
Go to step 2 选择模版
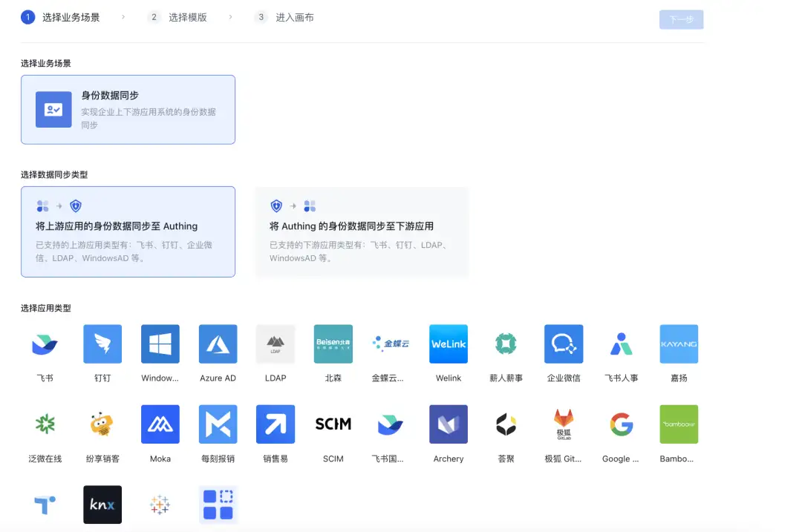click(177, 17)
